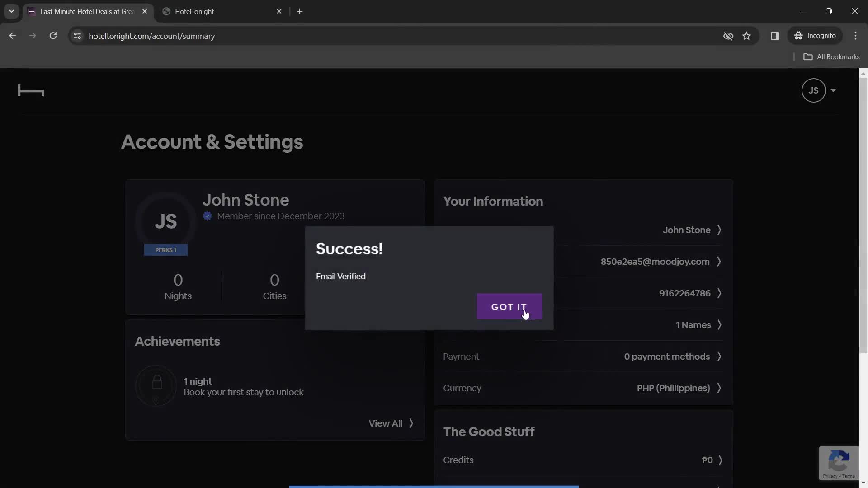Click the JS profile initials circle

click(x=165, y=221)
